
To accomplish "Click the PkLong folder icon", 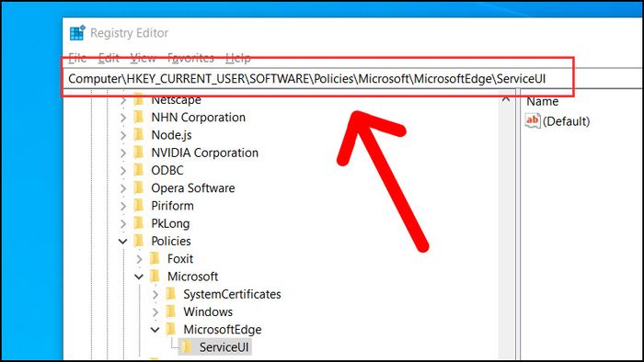I will click(139, 223).
